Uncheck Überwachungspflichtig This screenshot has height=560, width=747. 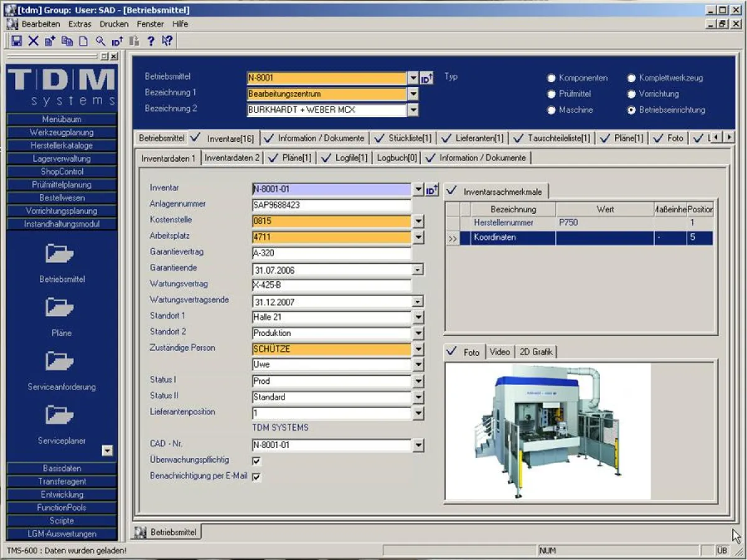[x=257, y=460]
